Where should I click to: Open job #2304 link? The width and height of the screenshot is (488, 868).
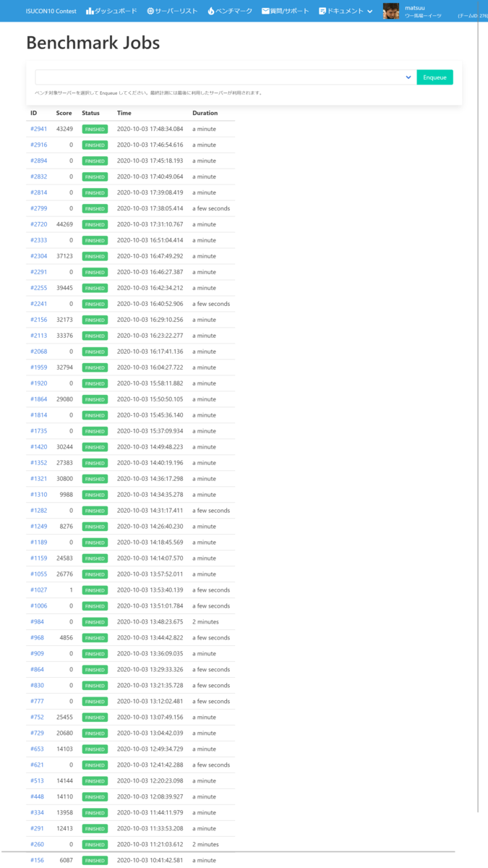38,256
